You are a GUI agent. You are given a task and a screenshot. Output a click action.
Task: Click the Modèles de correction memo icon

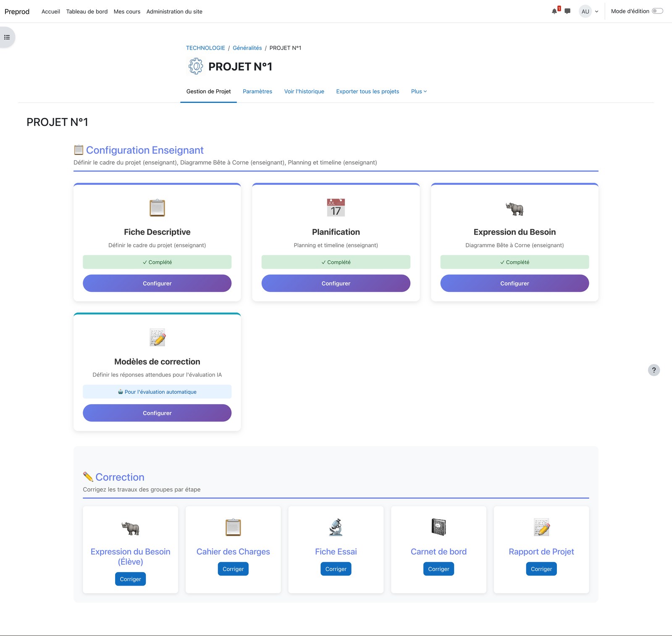pos(157,338)
